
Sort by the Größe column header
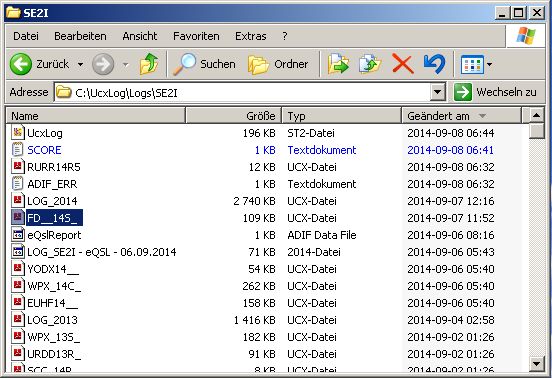(x=233, y=116)
